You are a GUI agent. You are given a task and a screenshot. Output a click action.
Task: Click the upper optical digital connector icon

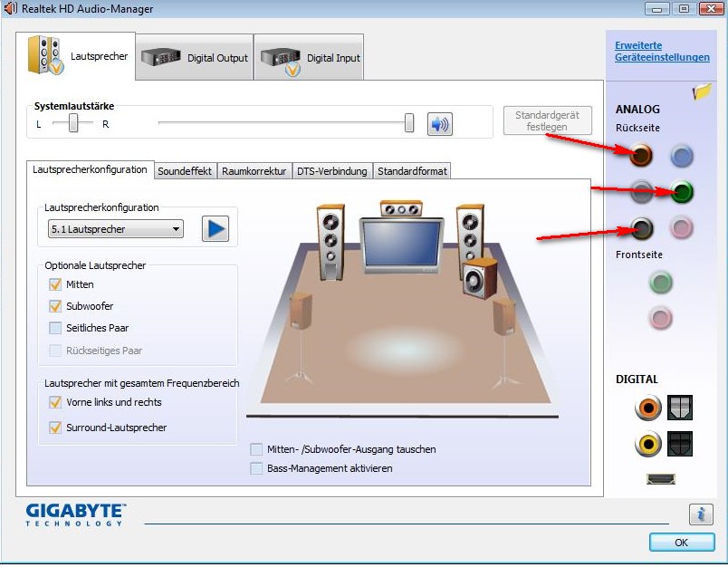(680, 408)
